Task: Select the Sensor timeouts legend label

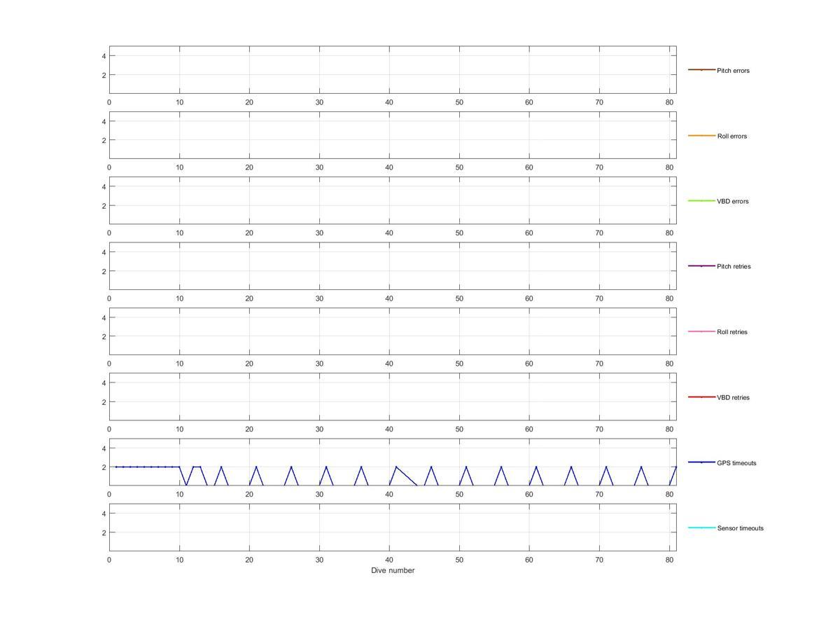Action: (740, 528)
